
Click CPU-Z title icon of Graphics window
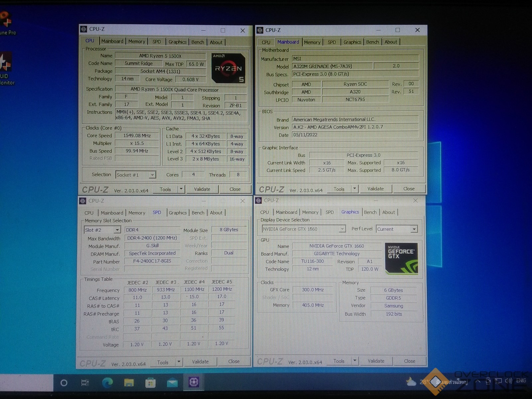tap(258, 200)
